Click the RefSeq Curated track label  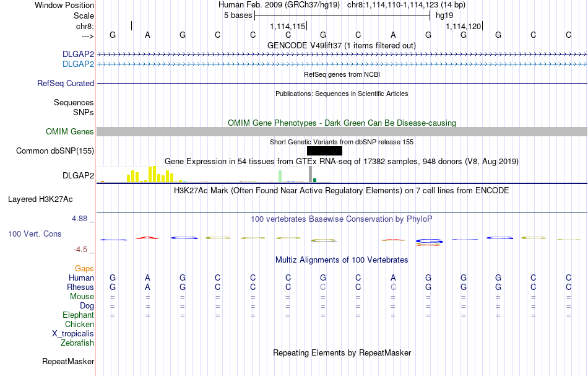66,83
